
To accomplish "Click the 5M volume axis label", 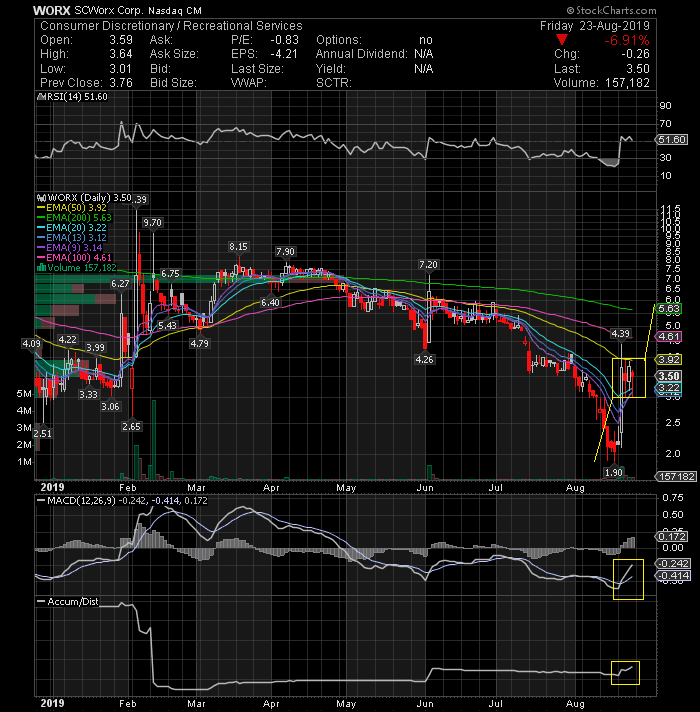I will coord(24,394).
